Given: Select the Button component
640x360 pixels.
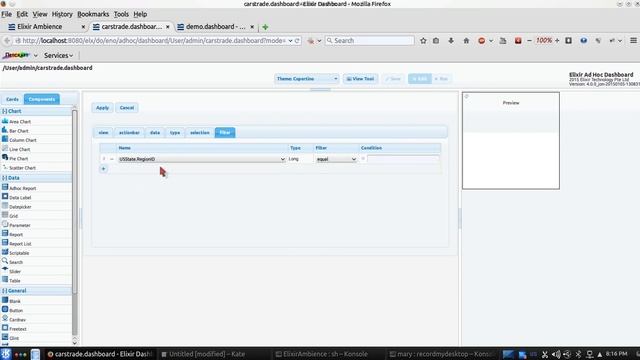Looking at the screenshot, I should tap(13, 310).
